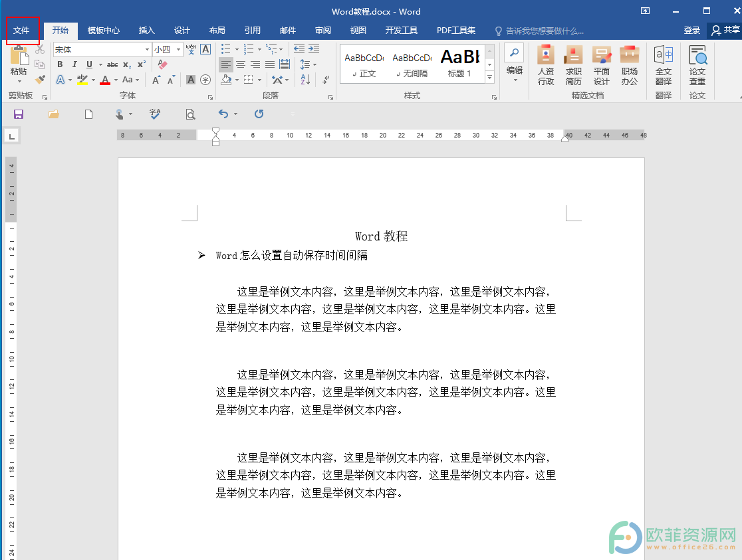
Task: Apply the 无间隔 no-spacing style
Action: pos(412,63)
